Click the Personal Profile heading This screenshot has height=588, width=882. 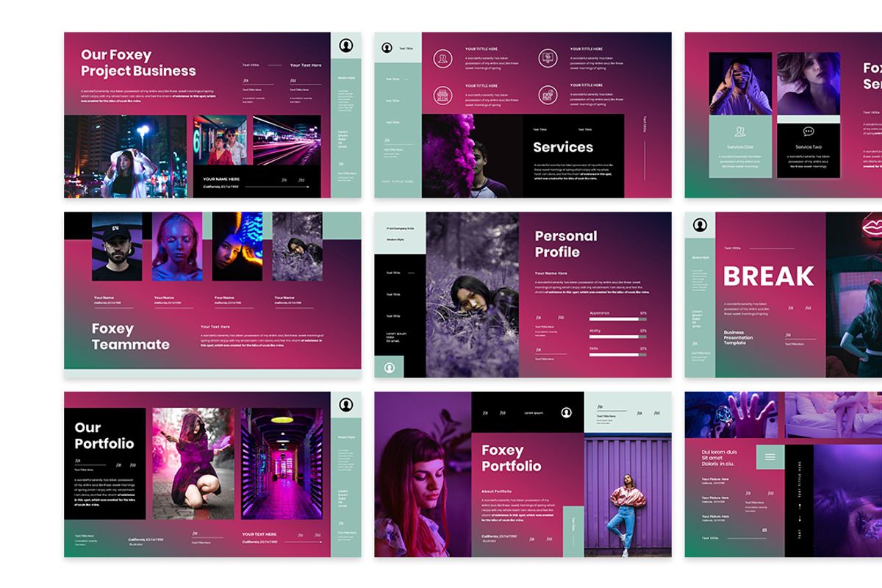(x=566, y=244)
